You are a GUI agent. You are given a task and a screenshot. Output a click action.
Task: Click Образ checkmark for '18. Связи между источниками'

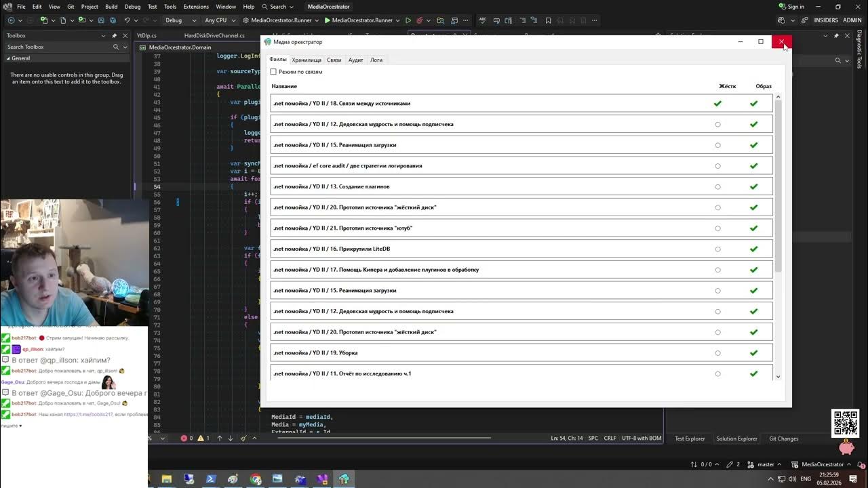[x=753, y=104]
